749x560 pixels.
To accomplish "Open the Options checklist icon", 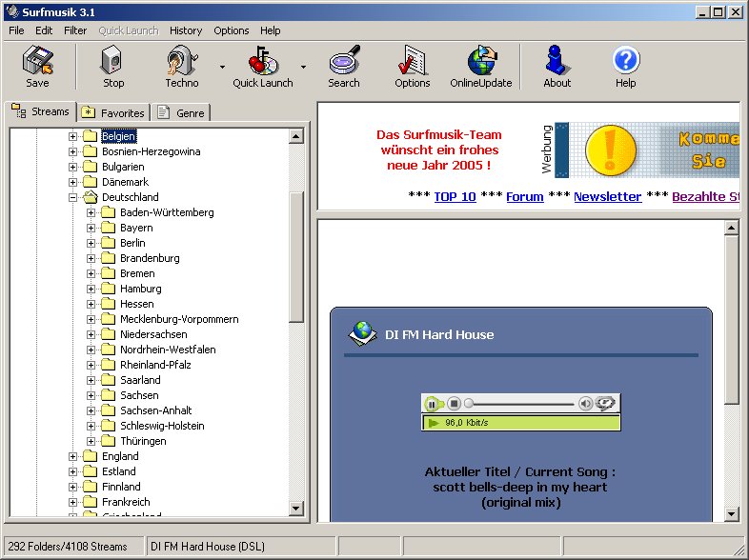I will [x=412, y=60].
